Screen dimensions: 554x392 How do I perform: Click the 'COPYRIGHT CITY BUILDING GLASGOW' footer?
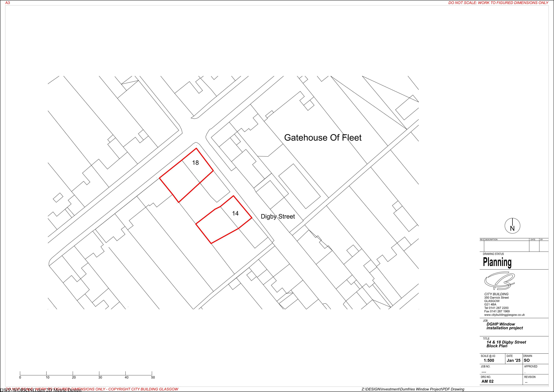point(143,389)
